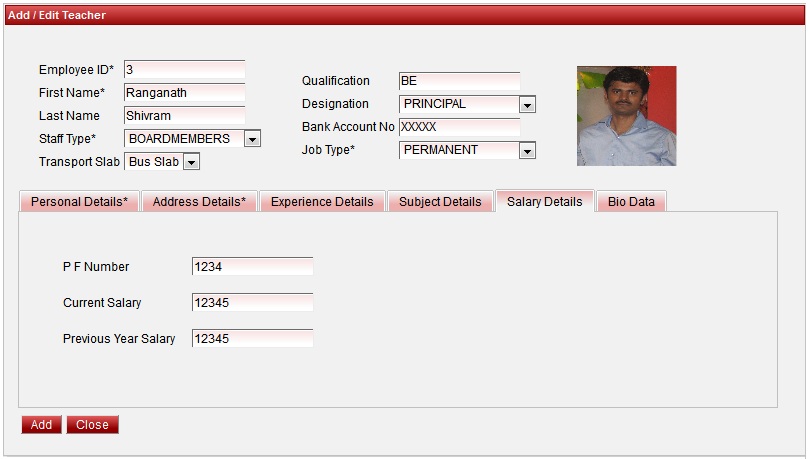
Task: Focus the Employee ID field
Action: pos(184,70)
